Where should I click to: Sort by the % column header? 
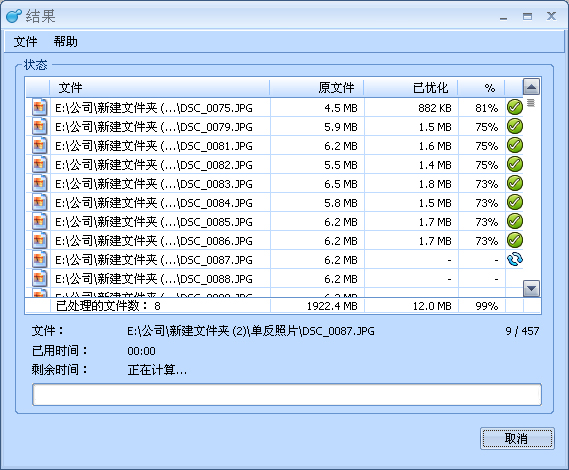point(482,88)
